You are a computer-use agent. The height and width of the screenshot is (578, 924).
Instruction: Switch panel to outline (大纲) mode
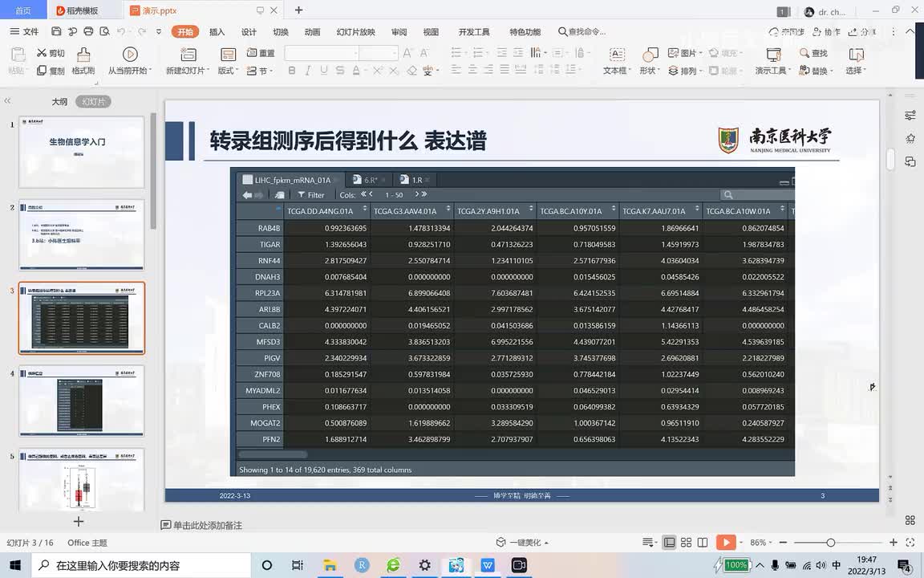click(x=59, y=101)
